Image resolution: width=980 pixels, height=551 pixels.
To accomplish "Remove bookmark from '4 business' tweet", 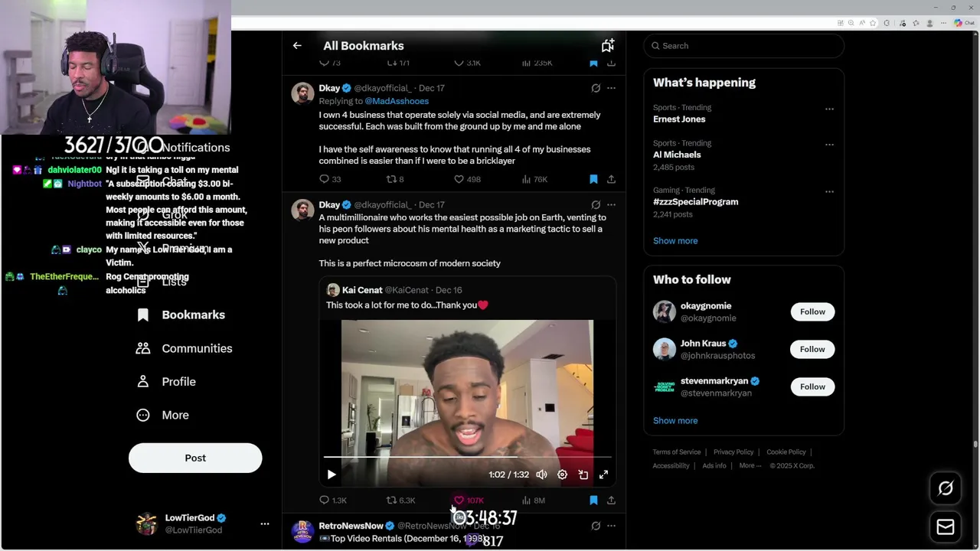I will (593, 179).
